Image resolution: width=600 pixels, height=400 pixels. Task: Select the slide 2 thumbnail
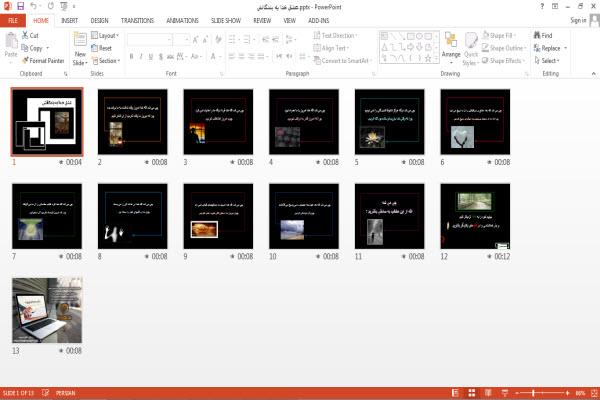pyautogui.click(x=132, y=122)
